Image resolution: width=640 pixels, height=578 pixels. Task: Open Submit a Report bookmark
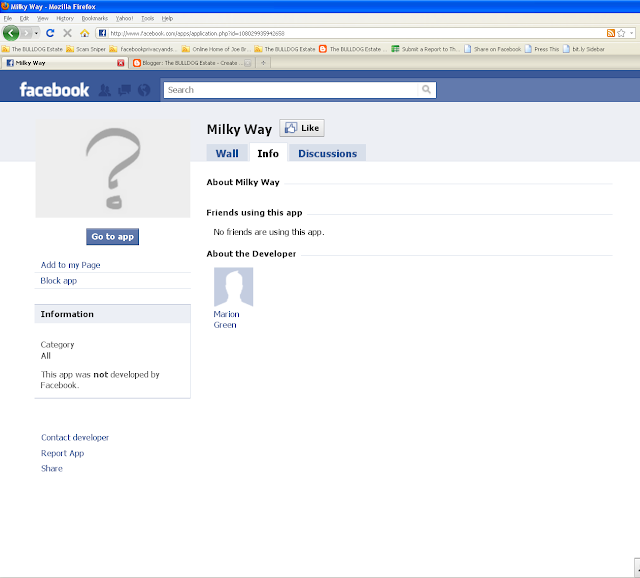425,49
